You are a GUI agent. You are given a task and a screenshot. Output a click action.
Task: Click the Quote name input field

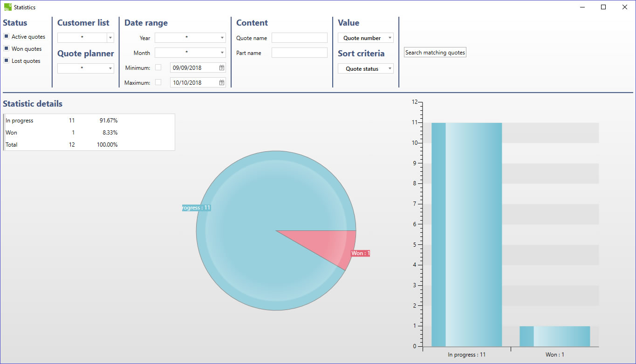click(300, 38)
